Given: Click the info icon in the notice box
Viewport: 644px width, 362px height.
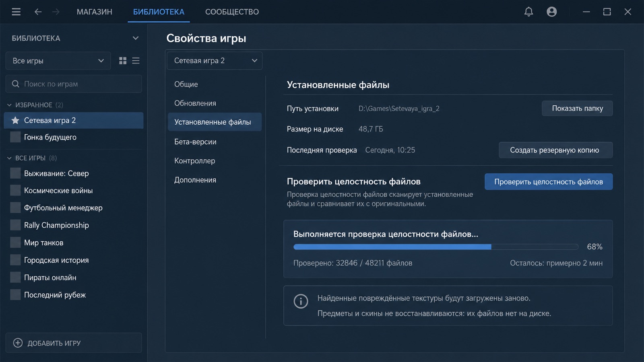Looking at the screenshot, I should point(301,301).
